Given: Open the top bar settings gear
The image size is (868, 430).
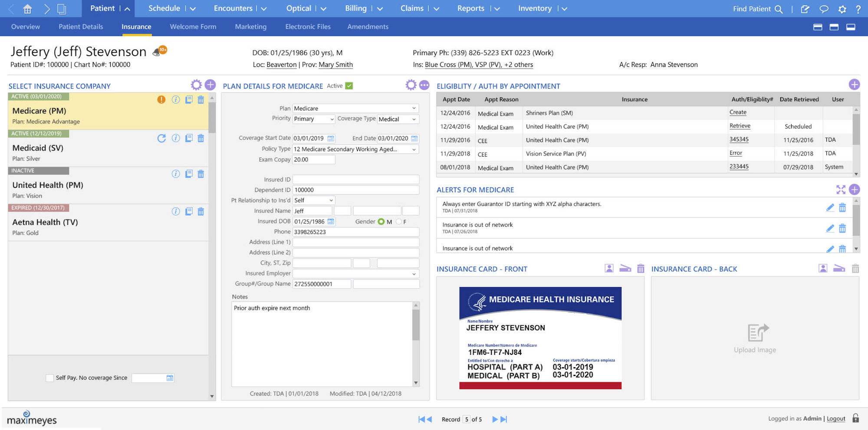Looking at the screenshot, I should [x=842, y=9].
